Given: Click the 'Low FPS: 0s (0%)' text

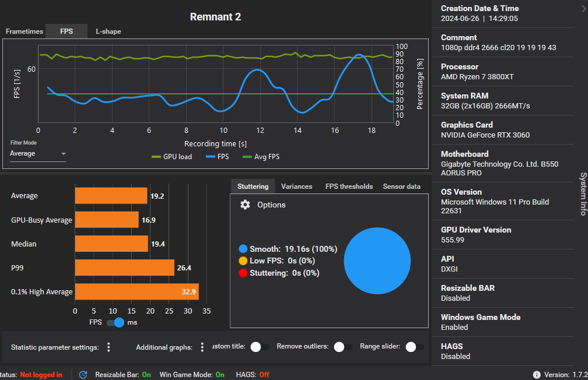Looking at the screenshot, I should coord(282,261).
